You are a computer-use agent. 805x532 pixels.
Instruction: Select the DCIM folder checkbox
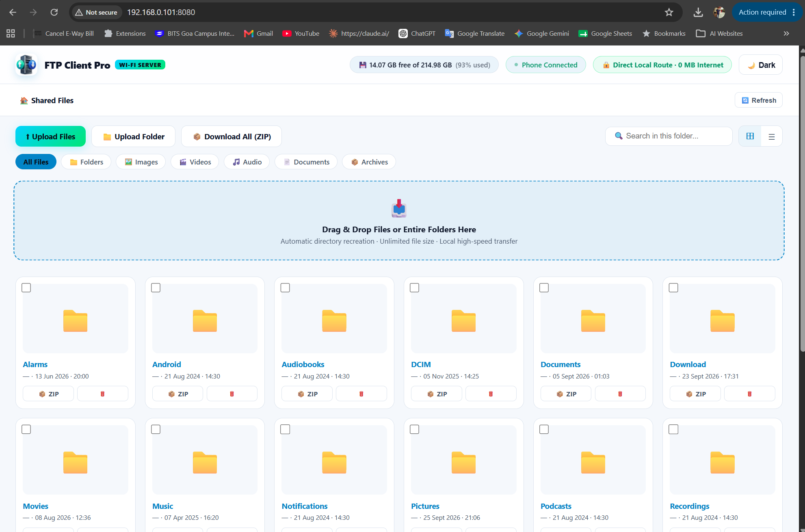point(415,288)
